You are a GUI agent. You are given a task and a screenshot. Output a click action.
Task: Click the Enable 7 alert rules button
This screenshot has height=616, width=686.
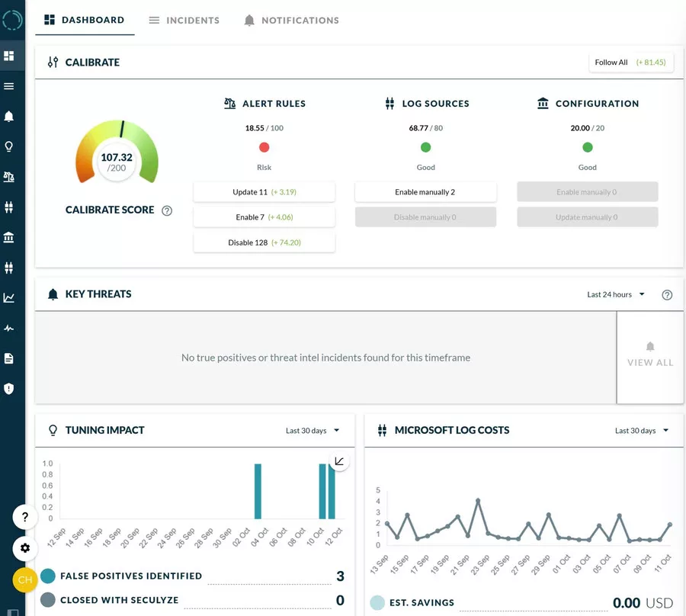[x=264, y=217]
